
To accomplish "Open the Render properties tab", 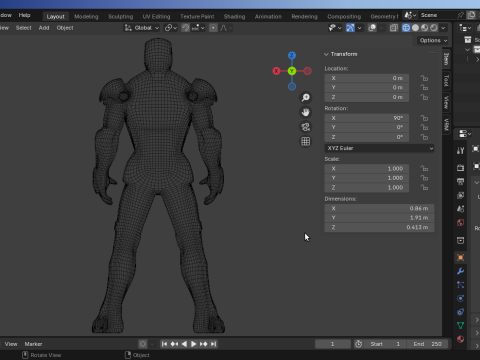I will click(460, 168).
